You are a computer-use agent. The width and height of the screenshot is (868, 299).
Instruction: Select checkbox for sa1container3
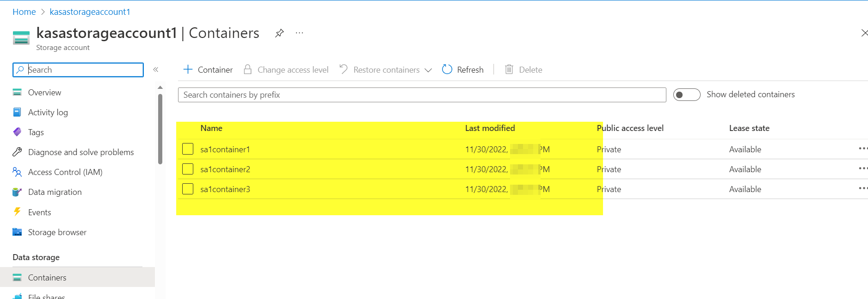(188, 189)
